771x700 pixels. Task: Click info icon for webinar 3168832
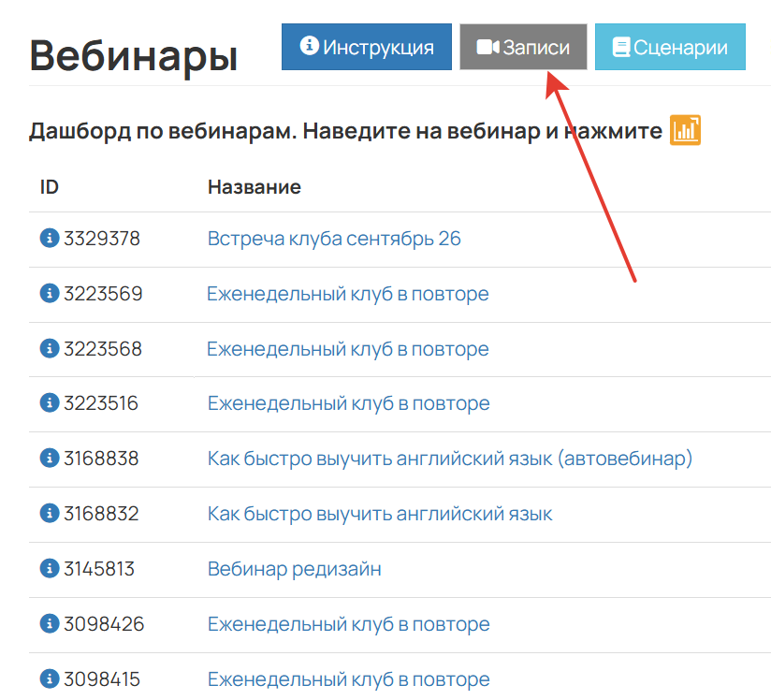[x=50, y=513]
